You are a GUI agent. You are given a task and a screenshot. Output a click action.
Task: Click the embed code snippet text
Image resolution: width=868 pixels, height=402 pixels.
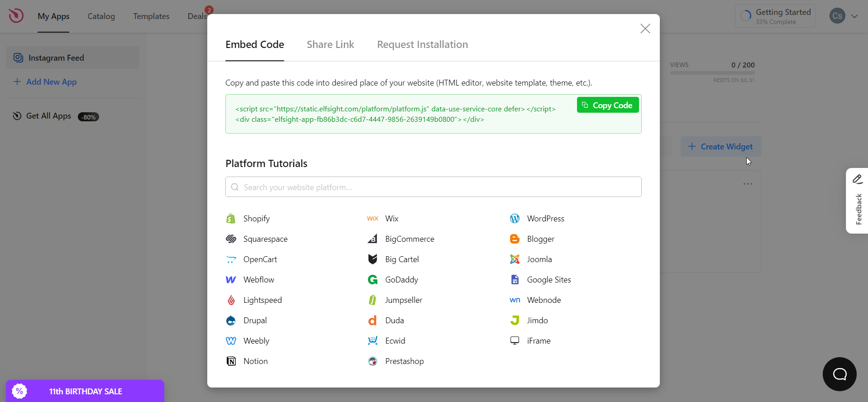point(396,114)
